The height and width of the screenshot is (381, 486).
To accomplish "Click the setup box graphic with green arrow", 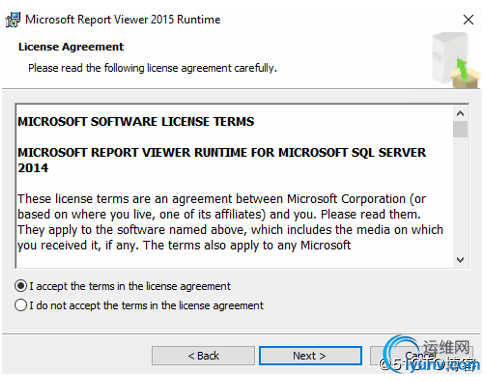I will pos(456,60).
